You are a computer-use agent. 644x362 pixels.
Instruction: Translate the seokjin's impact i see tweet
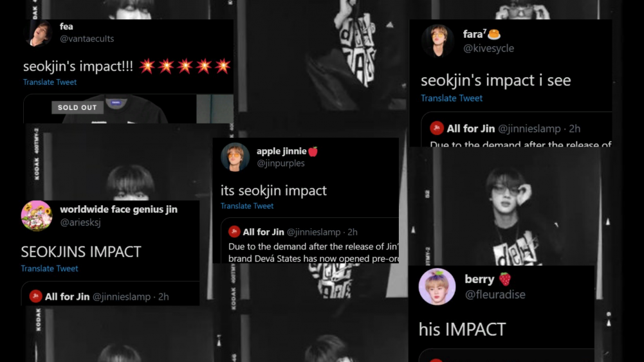point(452,98)
